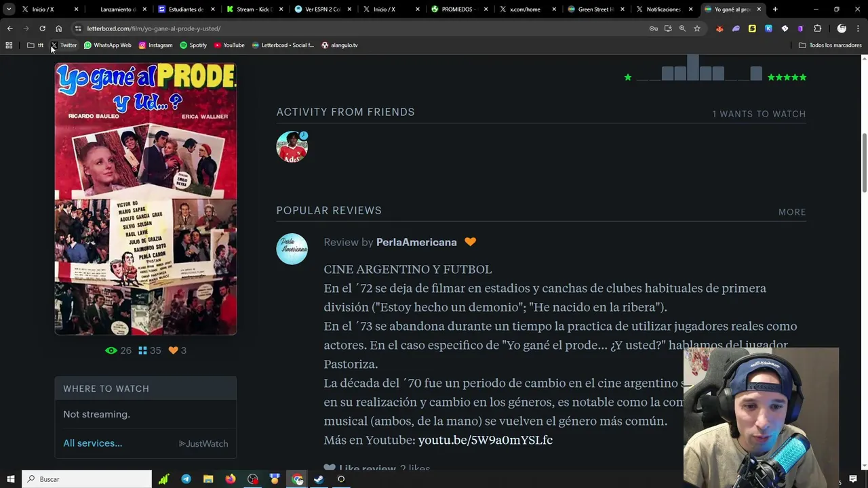Click the yellow S extension icon
Image resolution: width=868 pixels, height=488 pixels.
(x=752, y=28)
